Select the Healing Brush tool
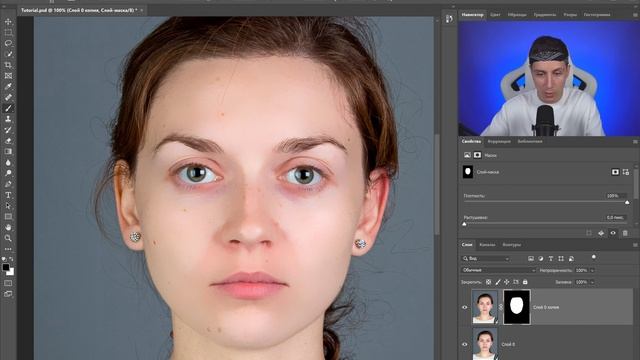The width and height of the screenshot is (640, 360). pos(8,97)
